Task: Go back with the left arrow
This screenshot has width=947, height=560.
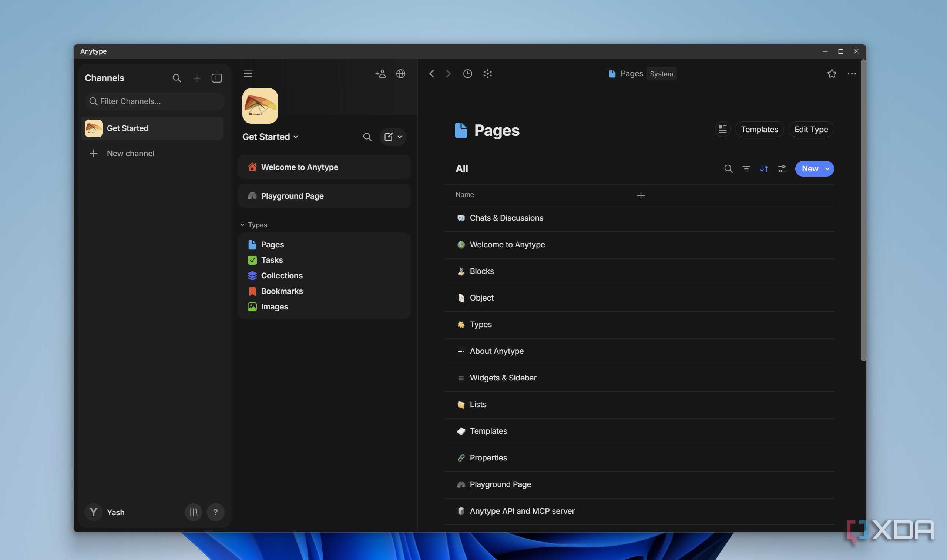Action: (431, 74)
